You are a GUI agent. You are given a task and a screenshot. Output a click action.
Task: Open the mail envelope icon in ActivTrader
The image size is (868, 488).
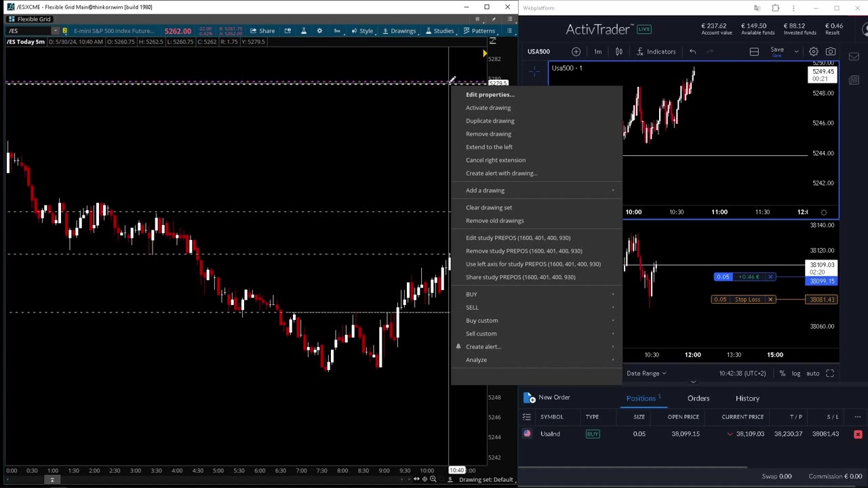tap(854, 56)
